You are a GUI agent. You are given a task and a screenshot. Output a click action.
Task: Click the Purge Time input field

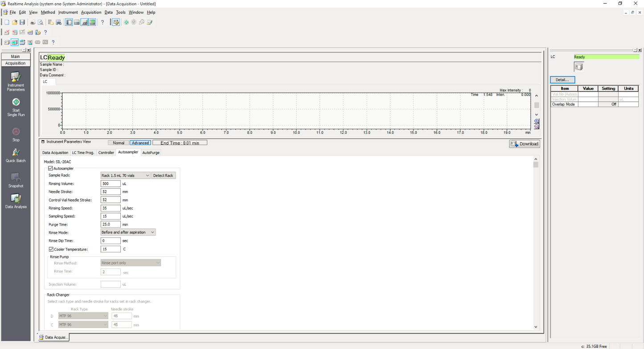click(111, 224)
